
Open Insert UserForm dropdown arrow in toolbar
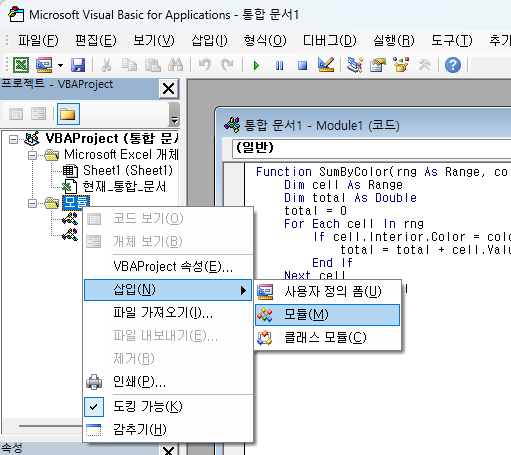point(60,65)
